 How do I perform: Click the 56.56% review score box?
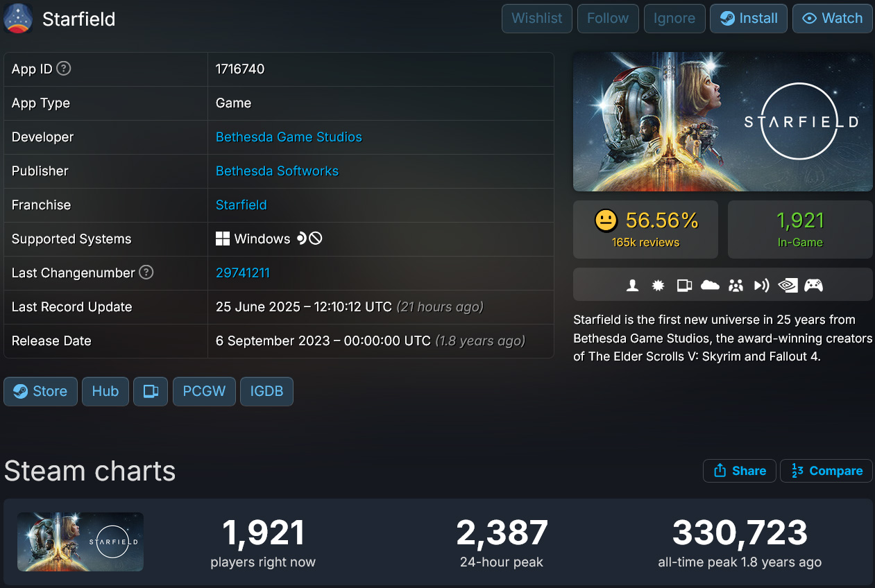pyautogui.click(x=645, y=230)
